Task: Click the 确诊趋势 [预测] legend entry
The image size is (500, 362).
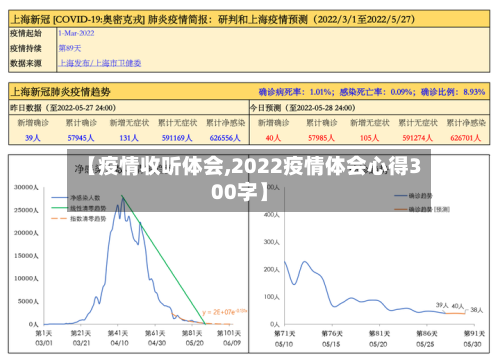Action: [x=422, y=209]
